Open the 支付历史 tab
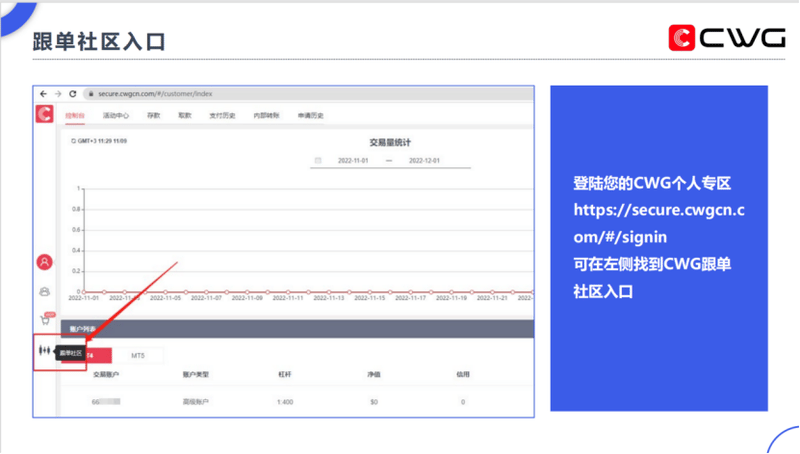 click(222, 116)
